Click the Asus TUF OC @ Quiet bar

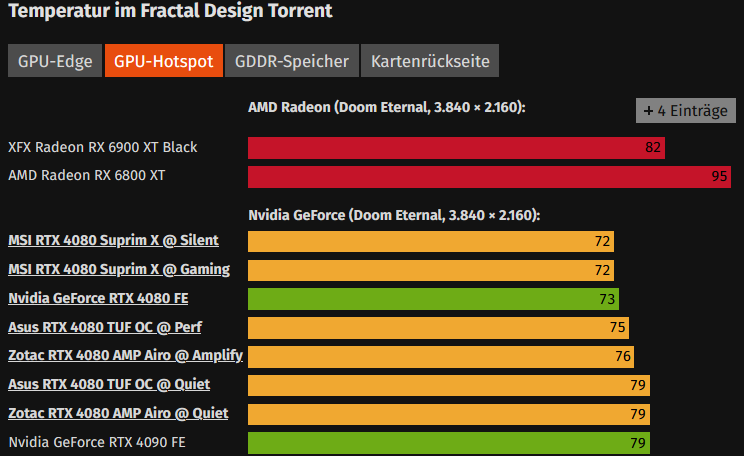click(x=449, y=385)
